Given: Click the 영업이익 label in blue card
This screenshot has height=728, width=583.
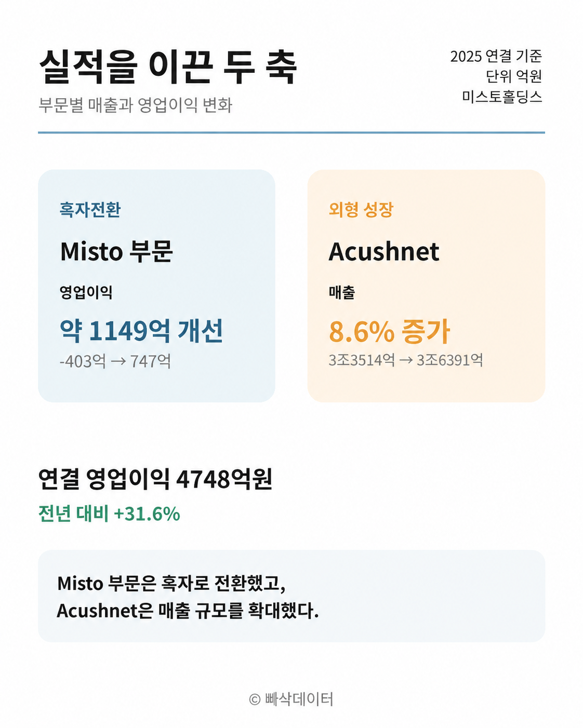Looking at the screenshot, I should 86,292.
